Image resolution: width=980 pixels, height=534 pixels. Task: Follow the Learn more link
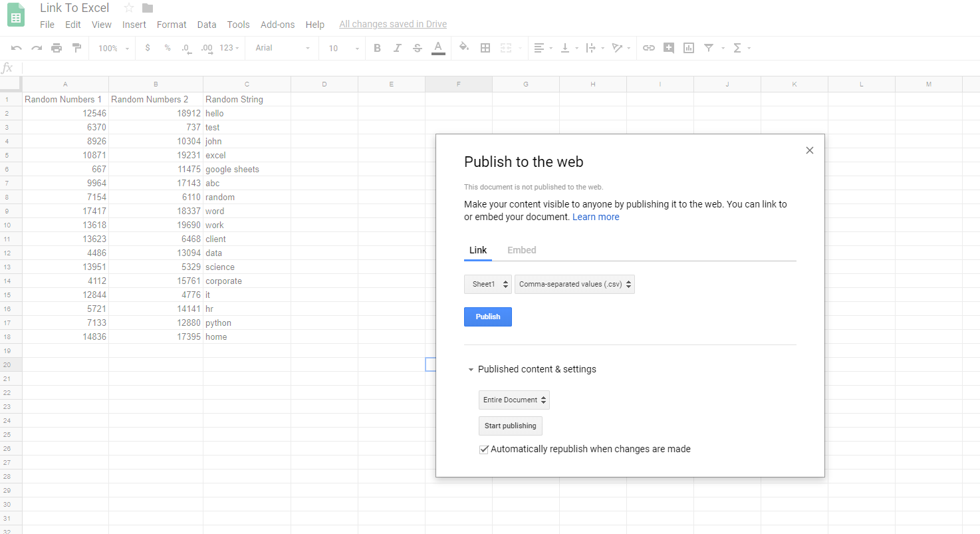pyautogui.click(x=596, y=217)
